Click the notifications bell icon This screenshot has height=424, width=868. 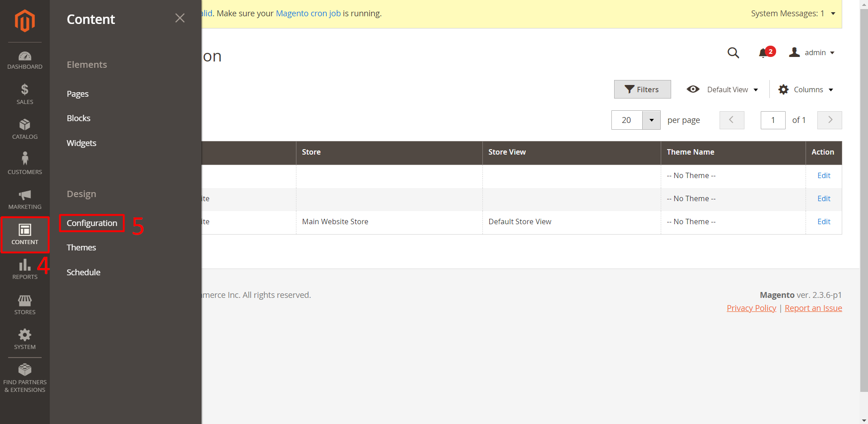pos(763,53)
